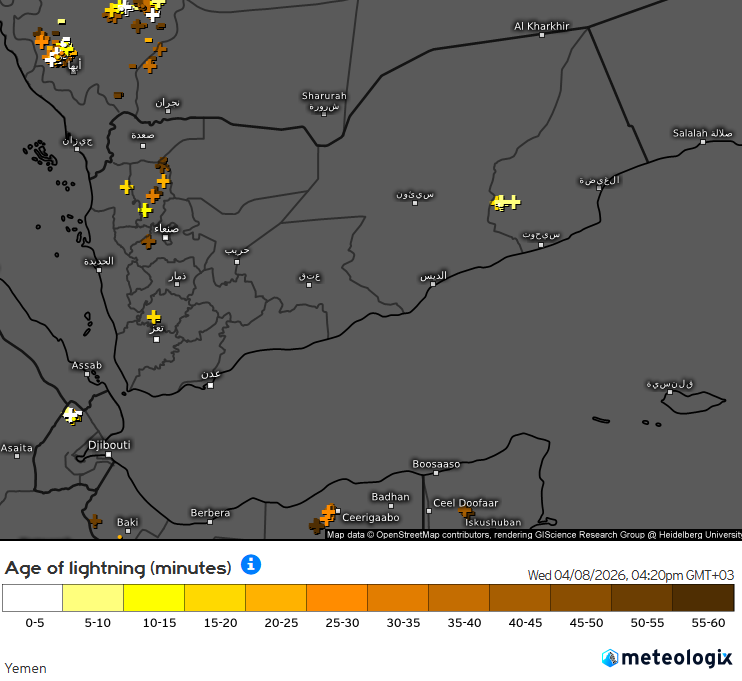Select the 55-60 minutes darkest brown swatch

click(x=704, y=598)
